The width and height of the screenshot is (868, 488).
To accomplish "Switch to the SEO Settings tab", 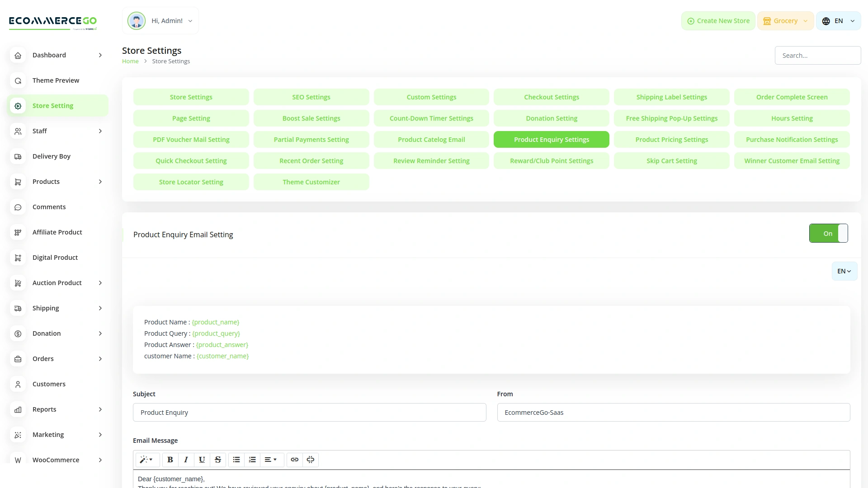I will [x=311, y=97].
